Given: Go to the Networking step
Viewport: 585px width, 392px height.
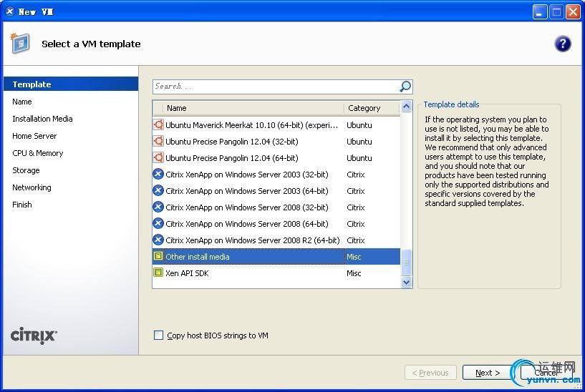Looking at the screenshot, I should point(32,187).
